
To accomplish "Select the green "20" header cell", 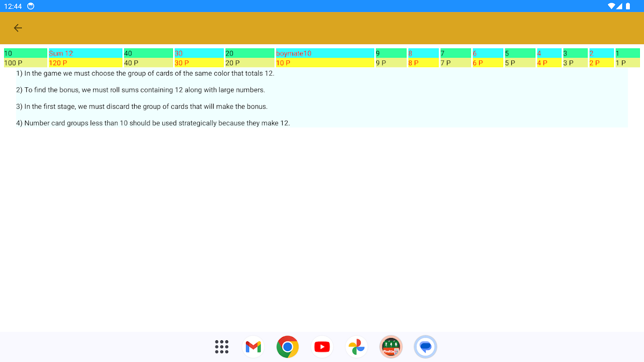I will click(x=250, y=53).
